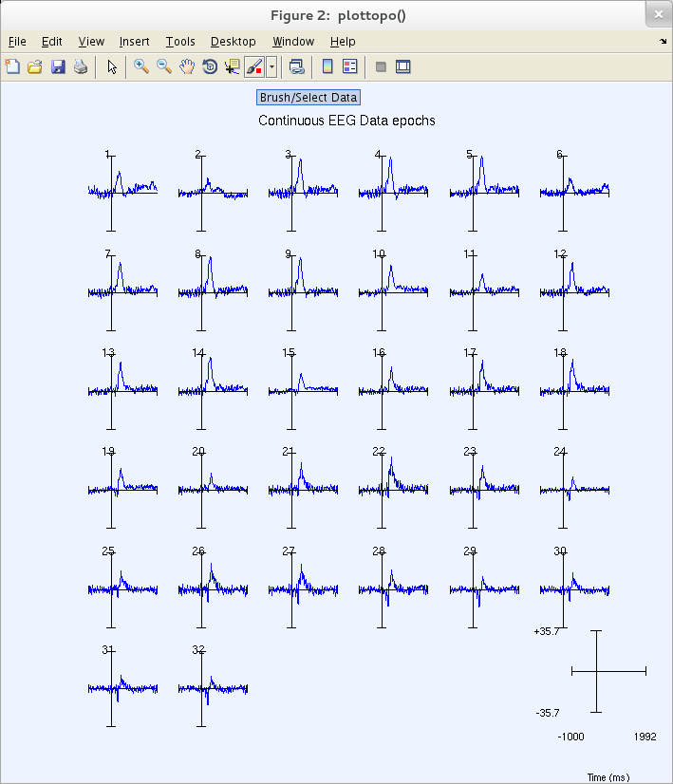673x784 pixels.
Task: Toggle the Brush/Select Data tool
Action: coord(254,66)
